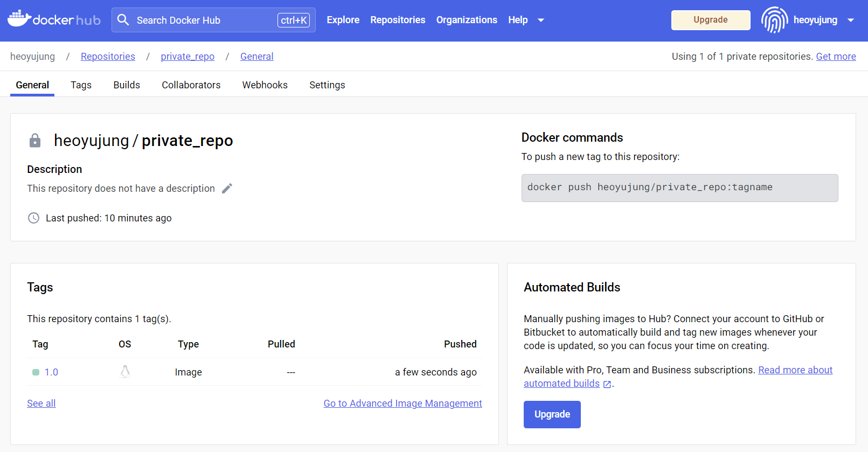The height and width of the screenshot is (452, 868).
Task: Click the green status dot for tag 1.0
Action: [x=36, y=372]
